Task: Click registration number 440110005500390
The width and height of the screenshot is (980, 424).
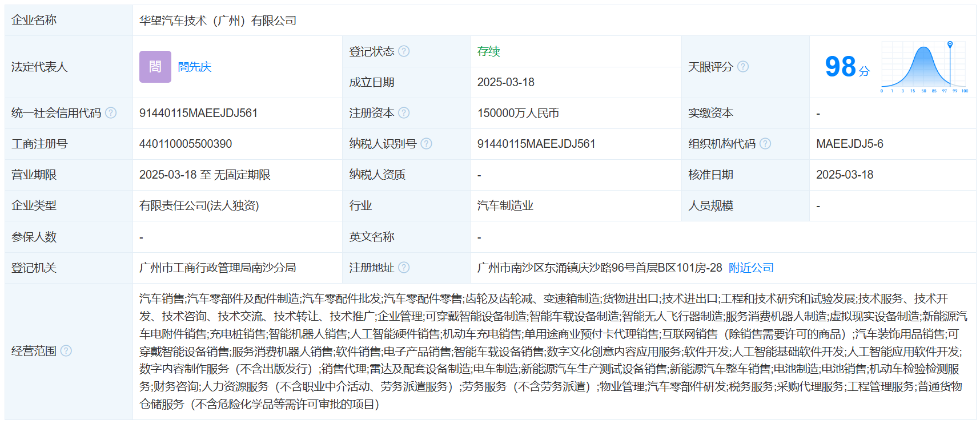Action: pyautogui.click(x=186, y=144)
